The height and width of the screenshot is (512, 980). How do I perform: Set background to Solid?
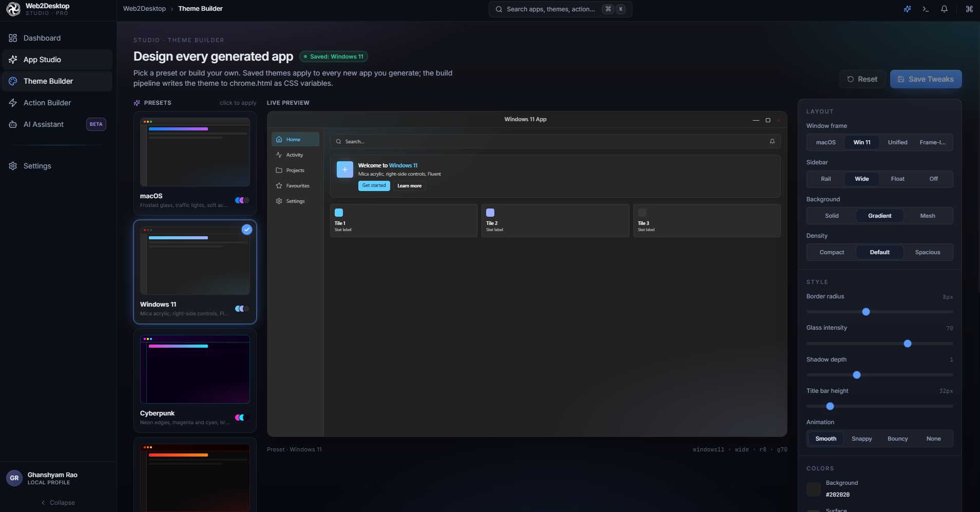(x=832, y=216)
